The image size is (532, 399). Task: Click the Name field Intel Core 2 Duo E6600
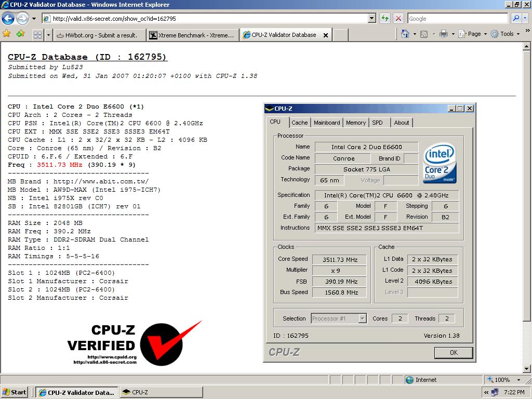[x=366, y=147]
